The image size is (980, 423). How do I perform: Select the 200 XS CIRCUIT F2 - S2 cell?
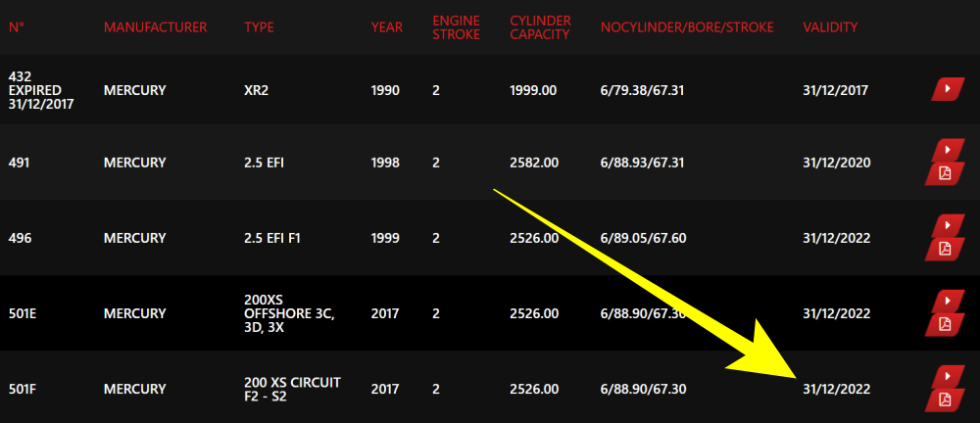pos(292,389)
